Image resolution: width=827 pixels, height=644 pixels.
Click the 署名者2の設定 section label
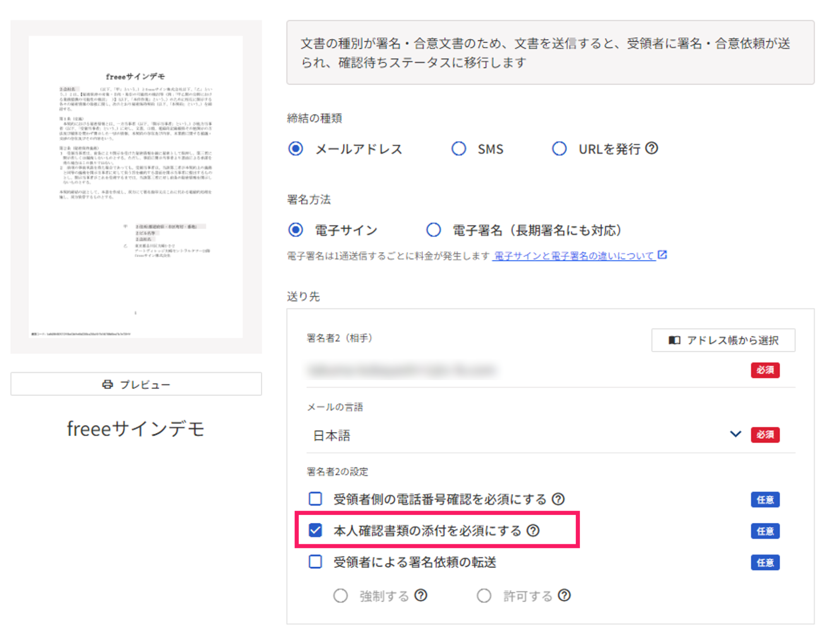click(x=337, y=471)
